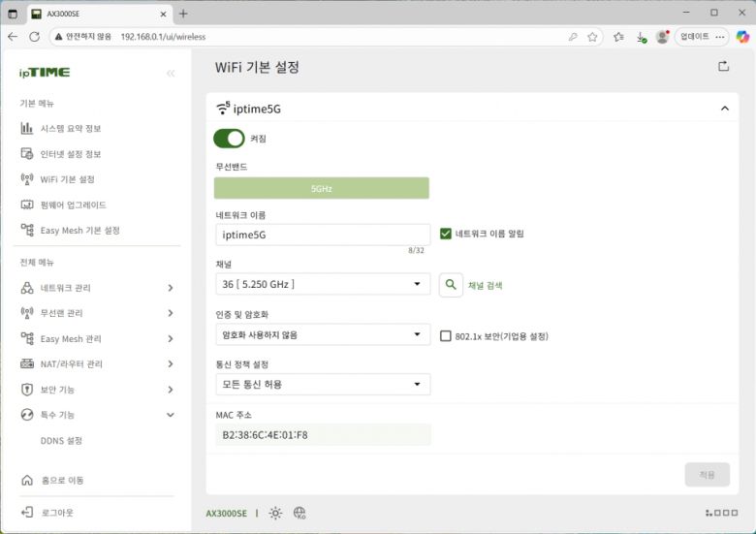Screen dimensions: 756x534
Task: Click the Easy Mesh 관리 icon
Action: (27, 338)
